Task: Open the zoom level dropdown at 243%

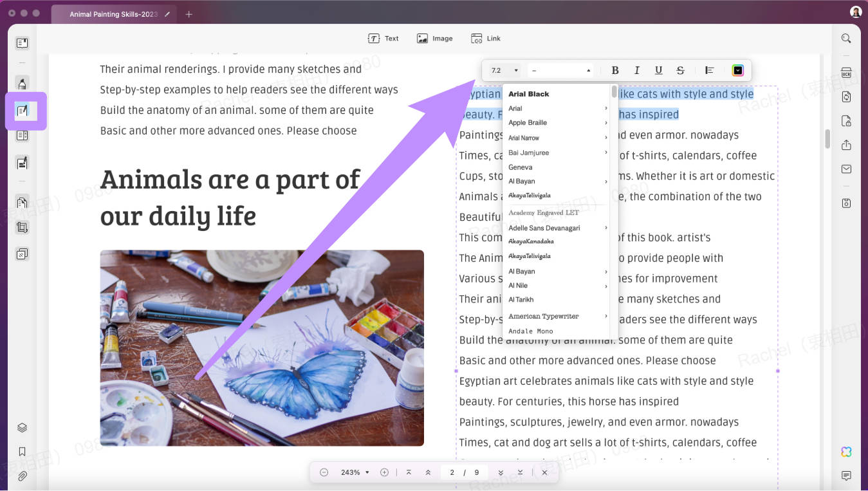Action: click(x=355, y=472)
